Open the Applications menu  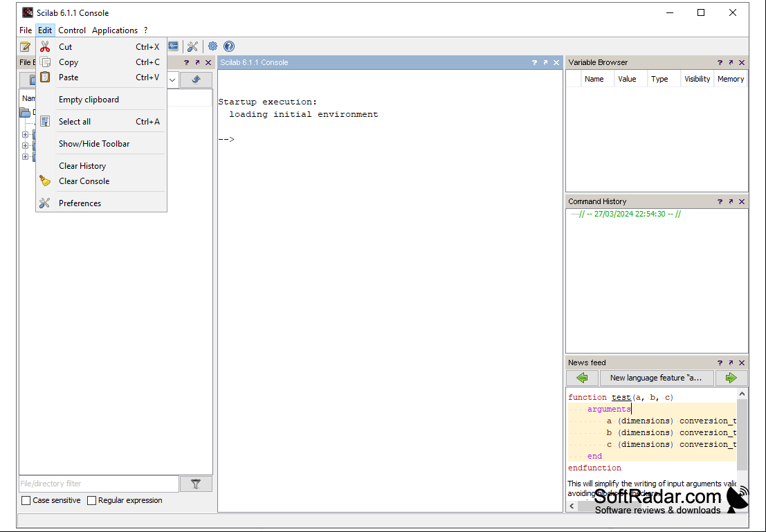point(115,30)
